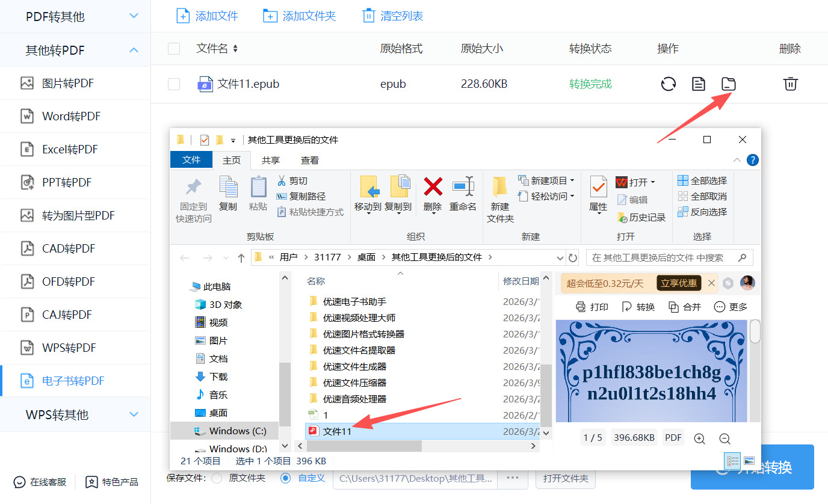Viewport: 828px width, 504px height.
Task: Choose the 原文件夹 save option
Action: (217, 478)
